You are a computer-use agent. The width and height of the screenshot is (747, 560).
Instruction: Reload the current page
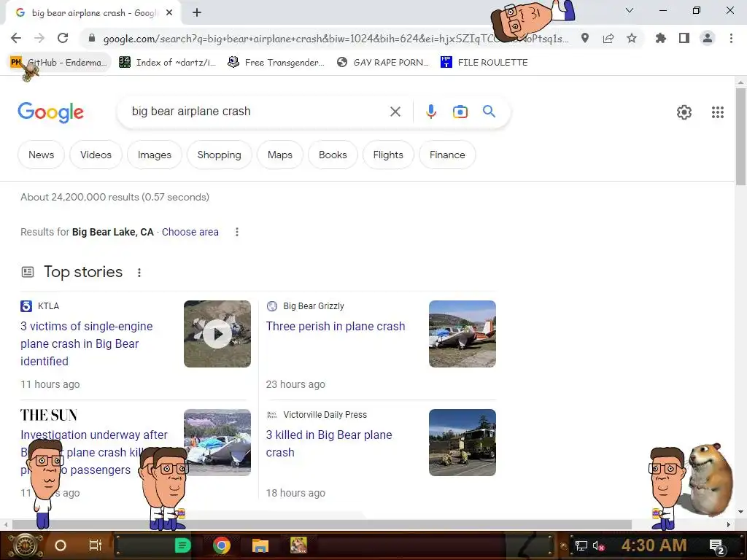tap(63, 38)
